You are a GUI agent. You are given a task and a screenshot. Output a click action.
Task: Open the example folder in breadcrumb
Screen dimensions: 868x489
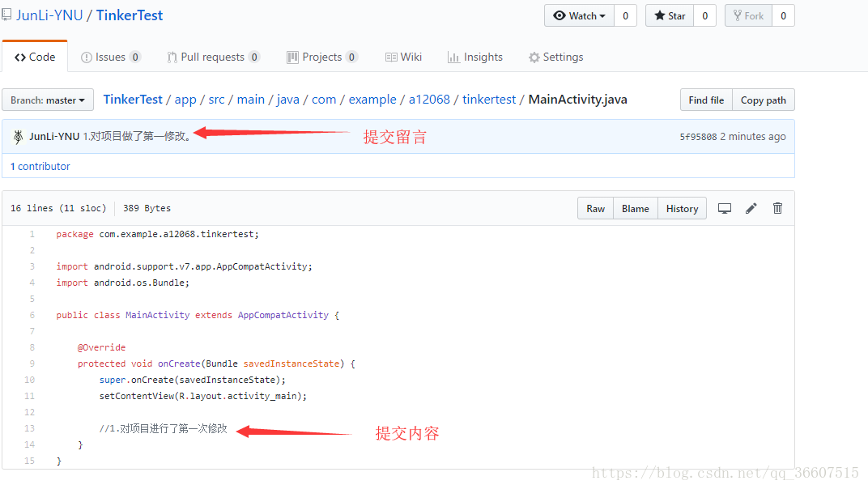pyautogui.click(x=372, y=100)
